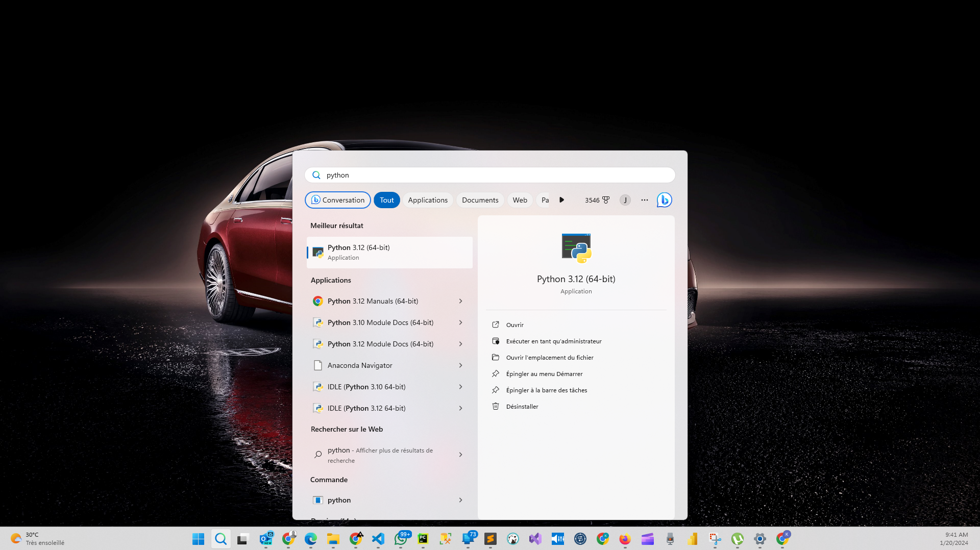Open the Microsoft Rewards trophy points

coord(597,200)
